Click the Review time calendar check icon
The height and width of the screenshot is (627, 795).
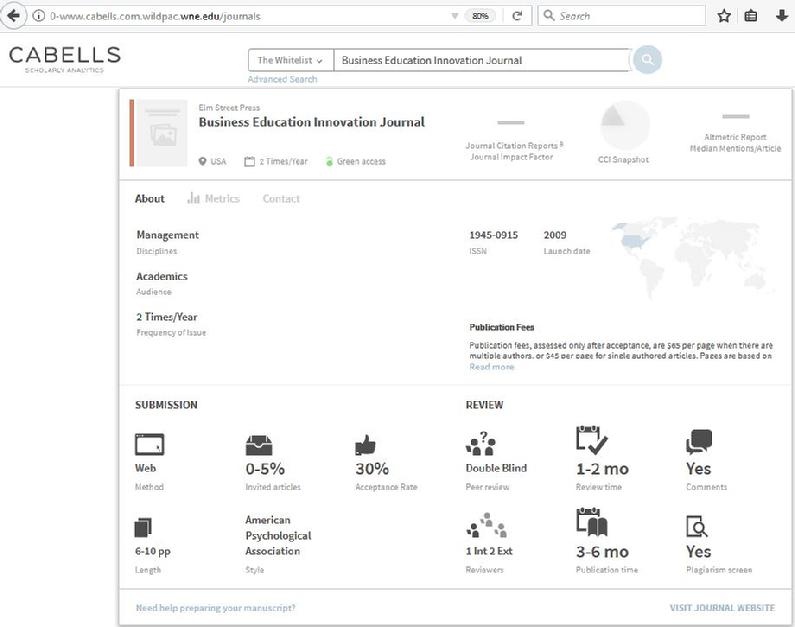(591, 440)
